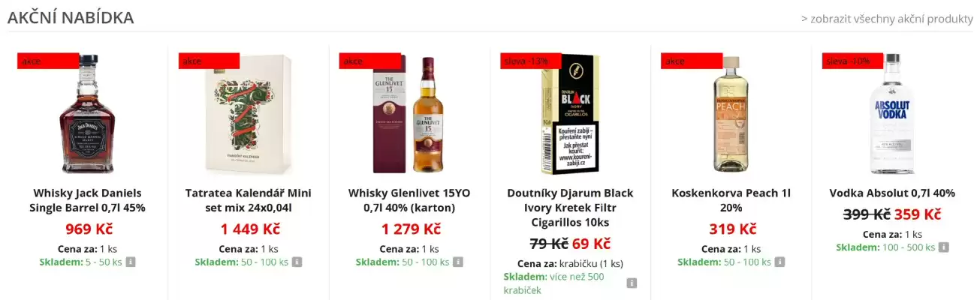Open Vodka Absolut 0,7l product title

click(x=892, y=193)
